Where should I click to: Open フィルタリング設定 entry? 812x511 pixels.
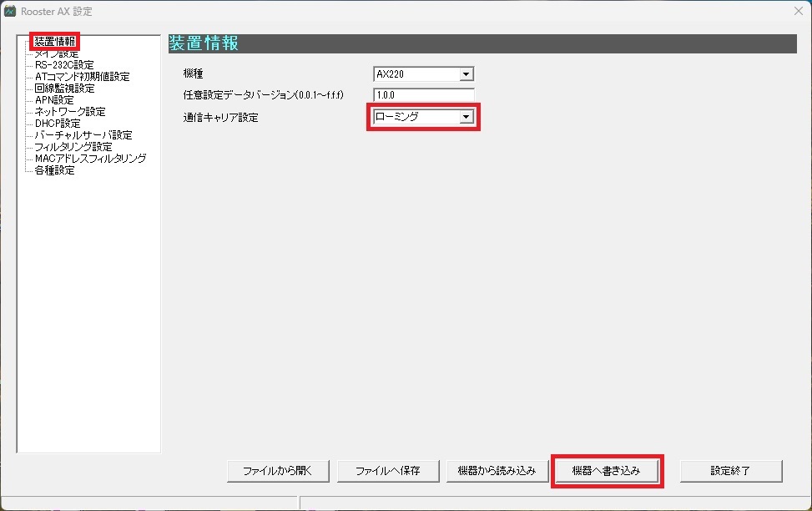point(73,147)
